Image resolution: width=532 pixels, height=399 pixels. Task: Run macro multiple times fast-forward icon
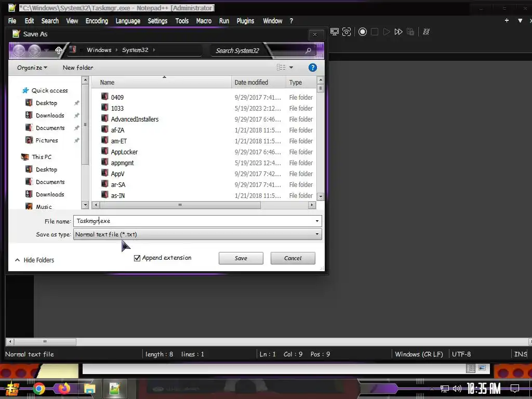(398, 32)
